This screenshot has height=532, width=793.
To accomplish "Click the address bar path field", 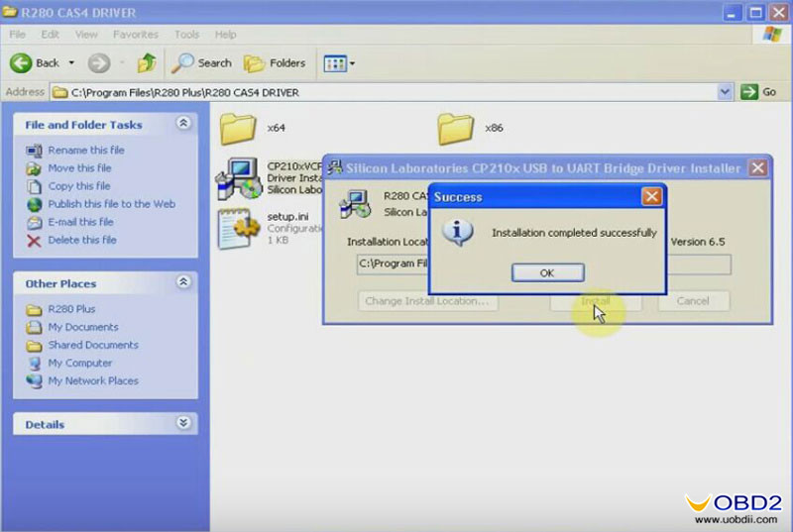I will click(385, 92).
